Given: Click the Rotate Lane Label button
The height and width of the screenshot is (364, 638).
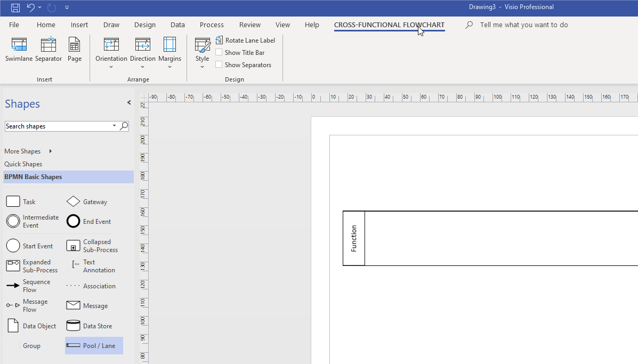Looking at the screenshot, I should 245,41.
